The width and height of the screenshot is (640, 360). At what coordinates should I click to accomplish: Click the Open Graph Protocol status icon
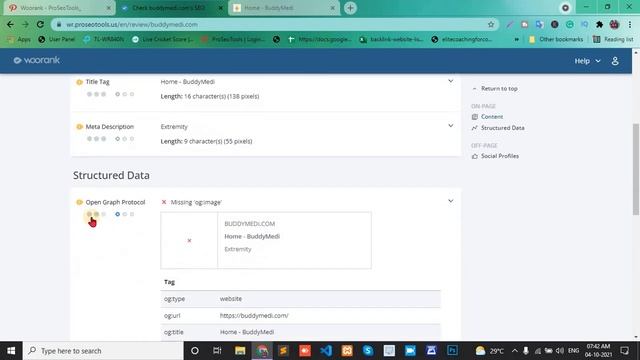(x=79, y=202)
